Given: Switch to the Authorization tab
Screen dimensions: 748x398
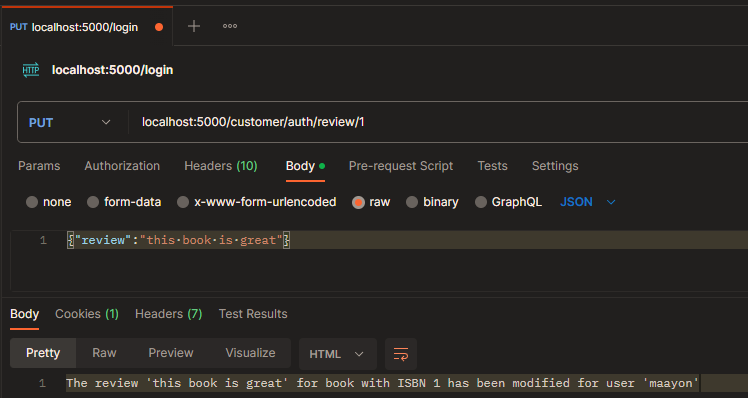Looking at the screenshot, I should coord(122,166).
